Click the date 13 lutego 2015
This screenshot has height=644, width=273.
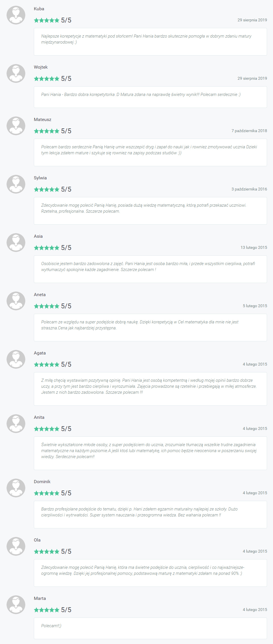point(254,247)
